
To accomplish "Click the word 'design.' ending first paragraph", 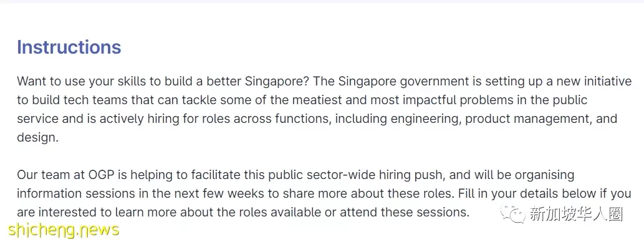I will (x=38, y=138).
